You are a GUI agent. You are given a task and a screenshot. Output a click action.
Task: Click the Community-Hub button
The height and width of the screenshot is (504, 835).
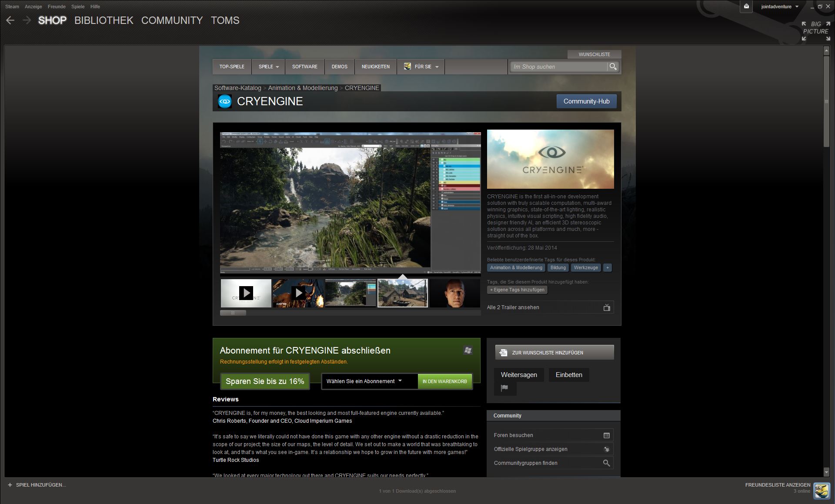(x=586, y=101)
